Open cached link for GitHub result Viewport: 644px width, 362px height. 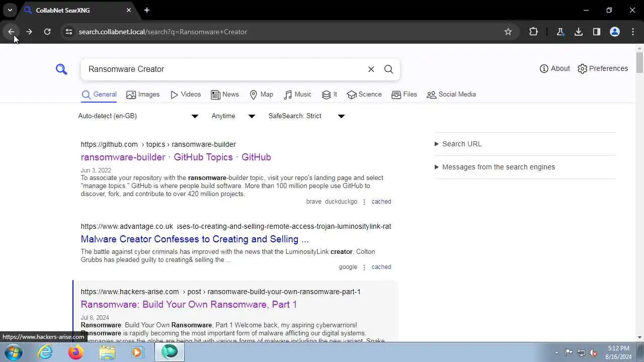381,202
